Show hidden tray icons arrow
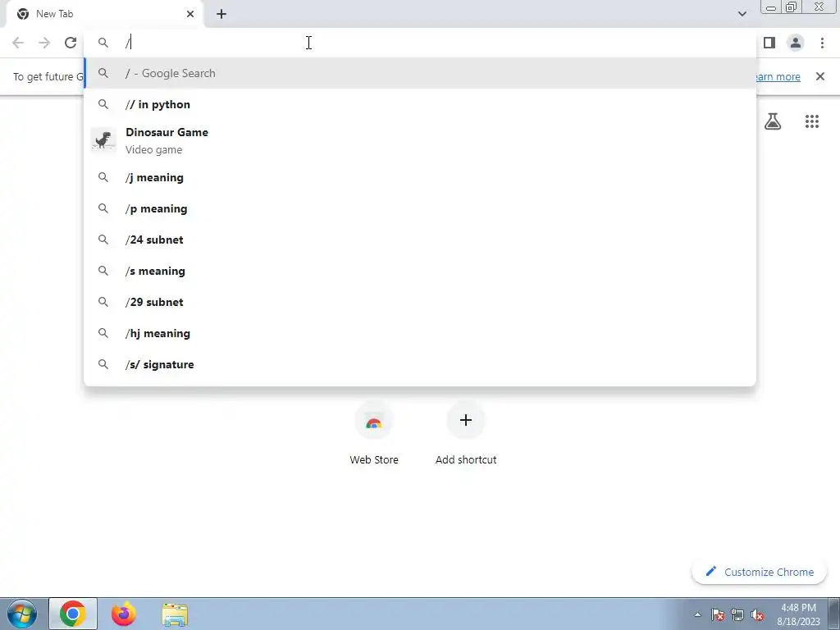Screen dimensions: 840x630 [x=697, y=614]
